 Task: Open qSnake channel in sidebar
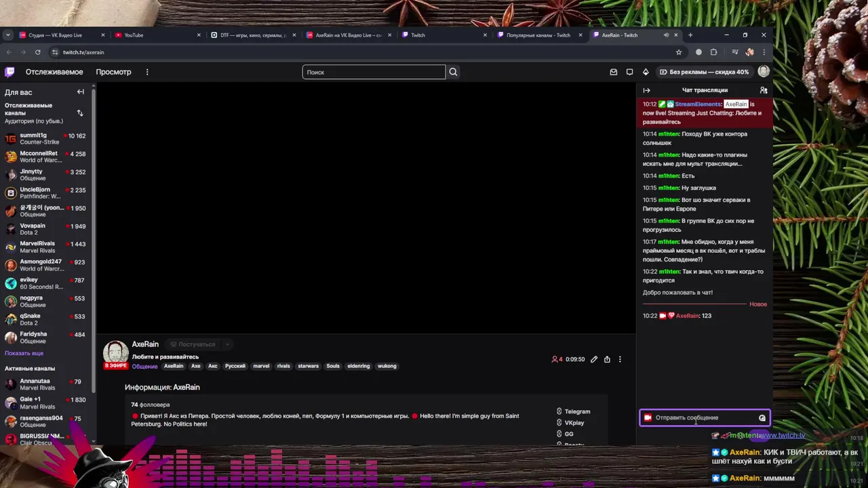[x=45, y=319]
